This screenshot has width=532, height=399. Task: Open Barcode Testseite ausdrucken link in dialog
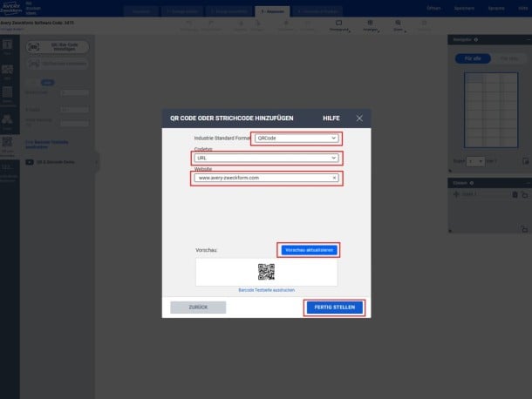(266, 290)
